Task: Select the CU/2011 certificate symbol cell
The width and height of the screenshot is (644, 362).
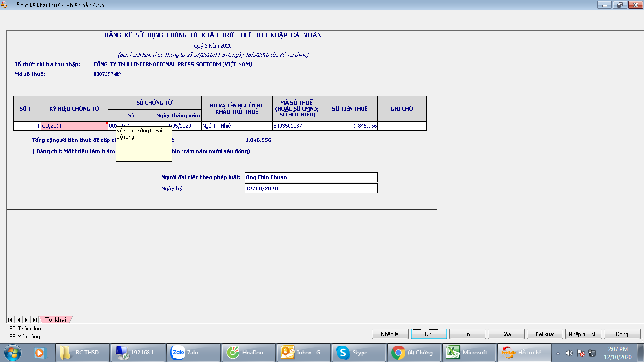Action: [x=74, y=126]
